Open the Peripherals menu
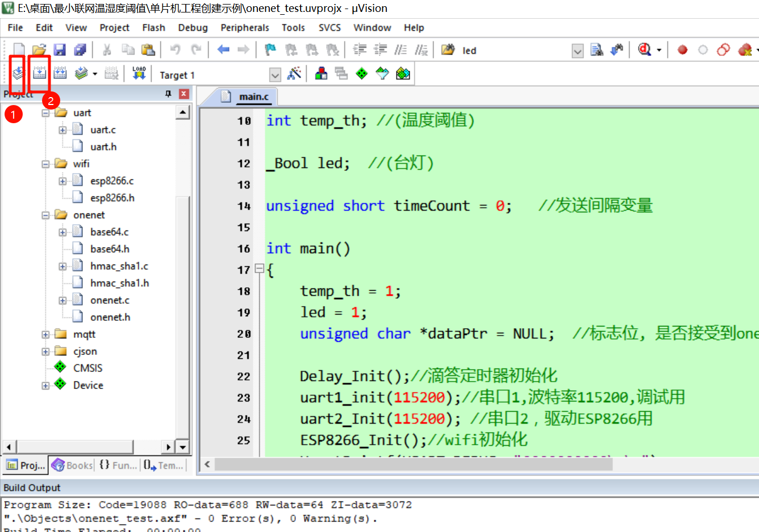 pyautogui.click(x=245, y=27)
